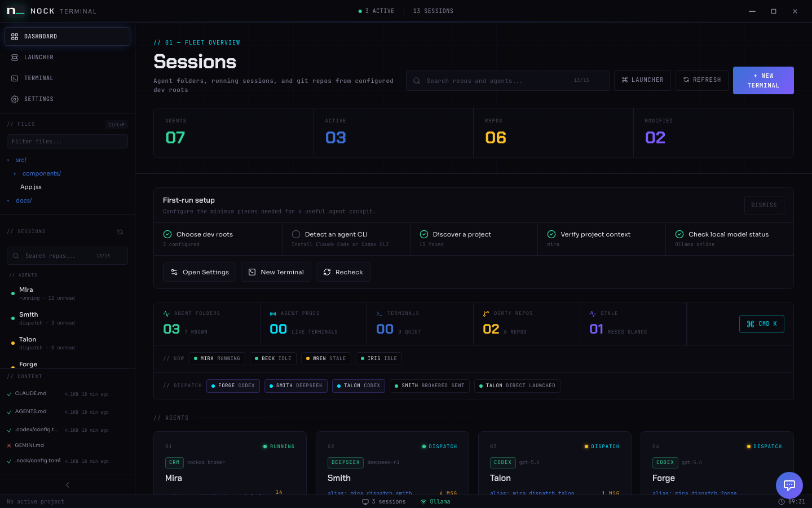Click Choose dev roots check icon
The image size is (812, 508).
(167, 234)
